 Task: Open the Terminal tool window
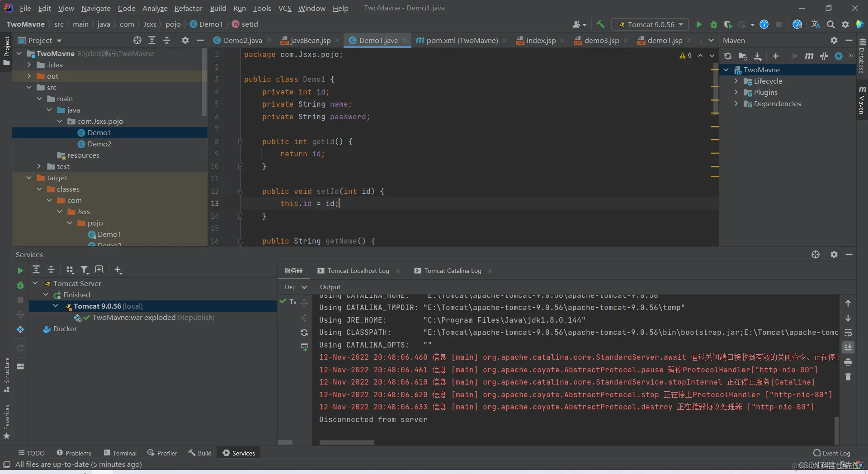tap(120, 453)
